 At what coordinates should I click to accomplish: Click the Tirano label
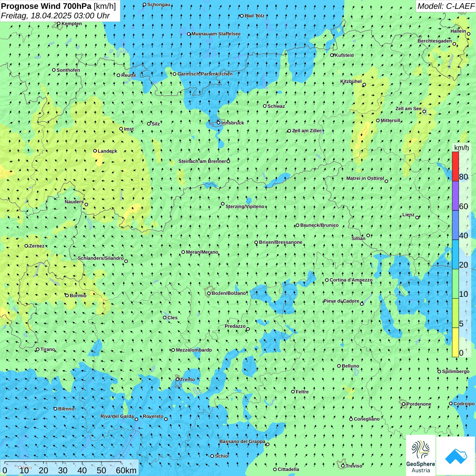48,349
